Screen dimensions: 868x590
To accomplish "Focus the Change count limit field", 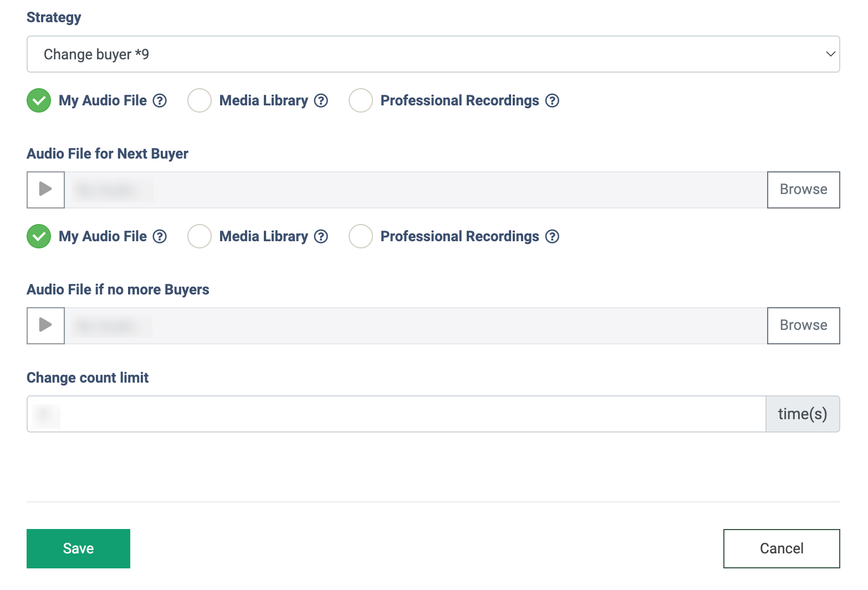I will 396,414.
